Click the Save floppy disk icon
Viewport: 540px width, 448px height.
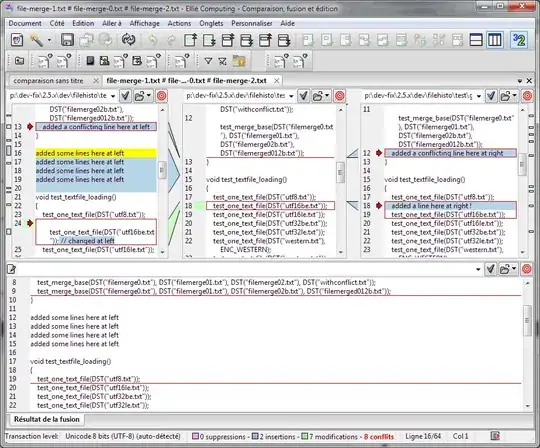point(67,40)
